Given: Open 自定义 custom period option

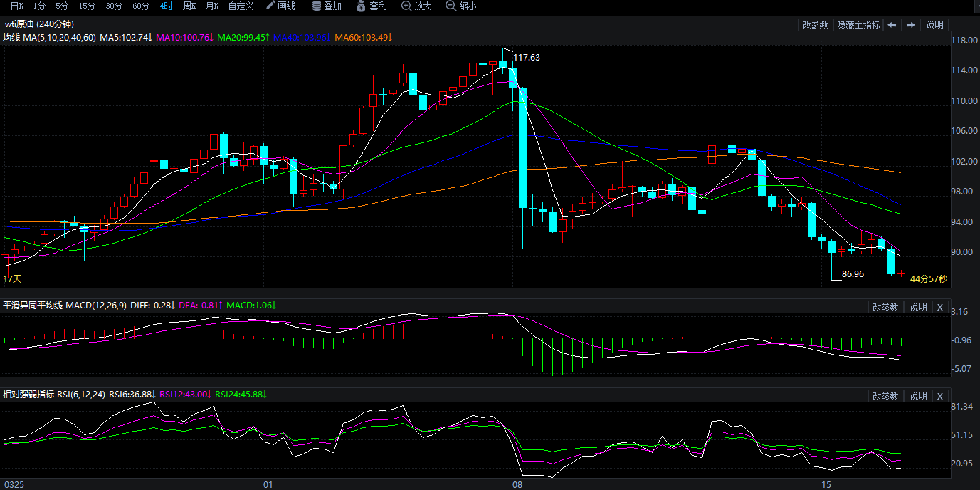Looking at the screenshot, I should point(241,6).
